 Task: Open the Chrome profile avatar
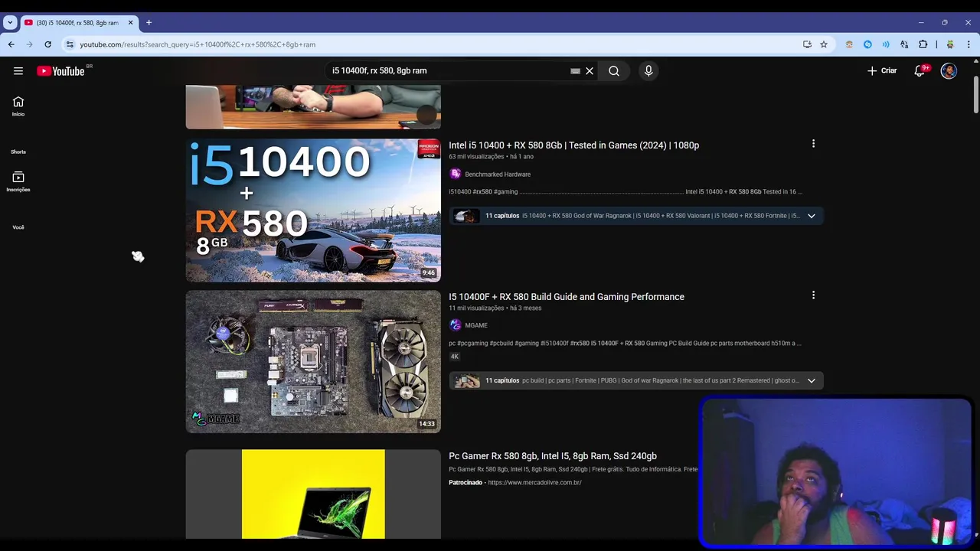[950, 44]
